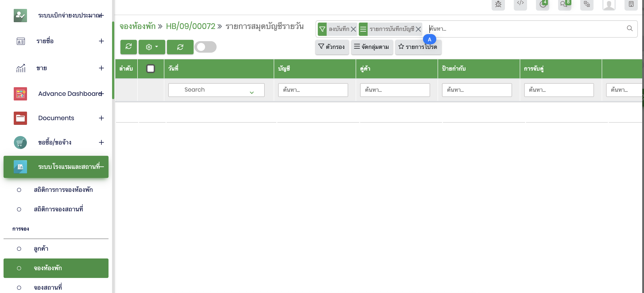Click the บัญชี column search field
The image size is (644, 293).
click(x=313, y=90)
